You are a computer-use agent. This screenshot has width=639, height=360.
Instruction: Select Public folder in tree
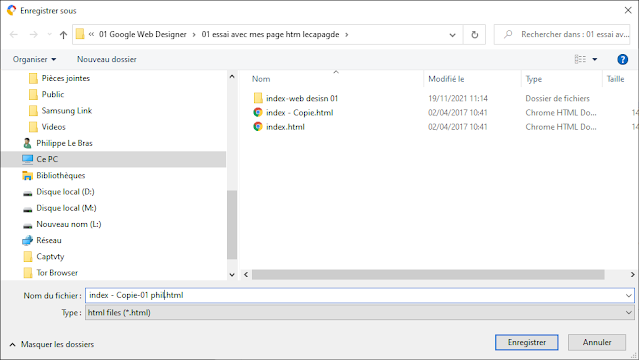53,95
